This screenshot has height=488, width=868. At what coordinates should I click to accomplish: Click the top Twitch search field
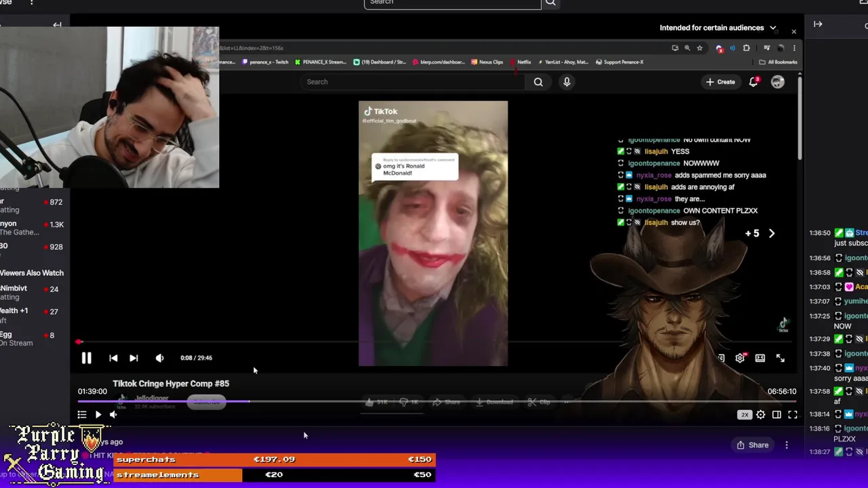tap(452, 3)
